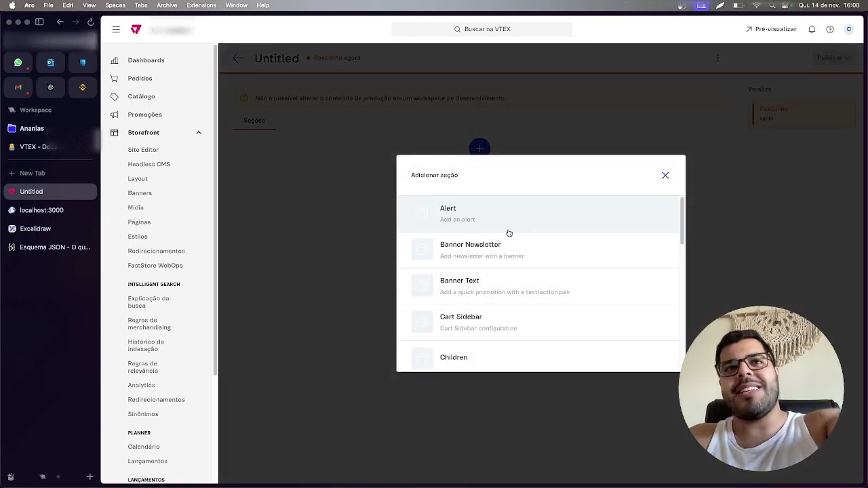Click the Pré-visualizar link
This screenshot has height=488, width=868.
pos(771,29)
